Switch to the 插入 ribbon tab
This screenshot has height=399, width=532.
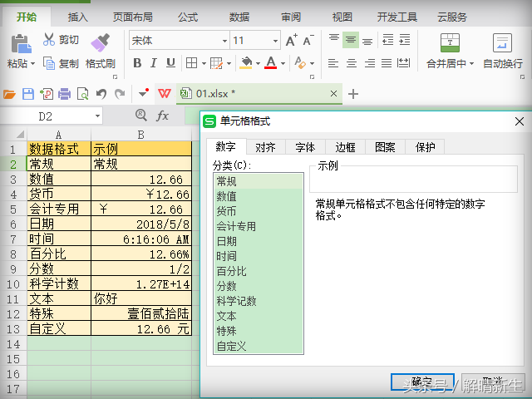(x=77, y=17)
